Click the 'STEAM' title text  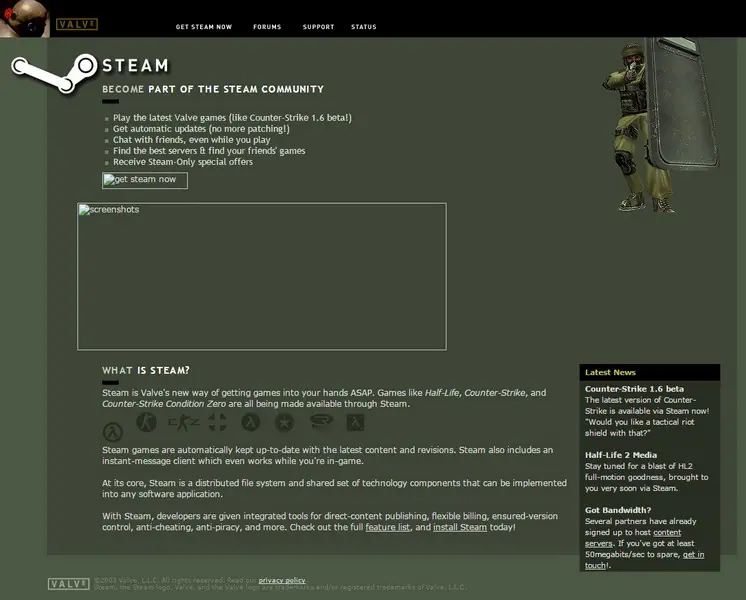click(136, 66)
